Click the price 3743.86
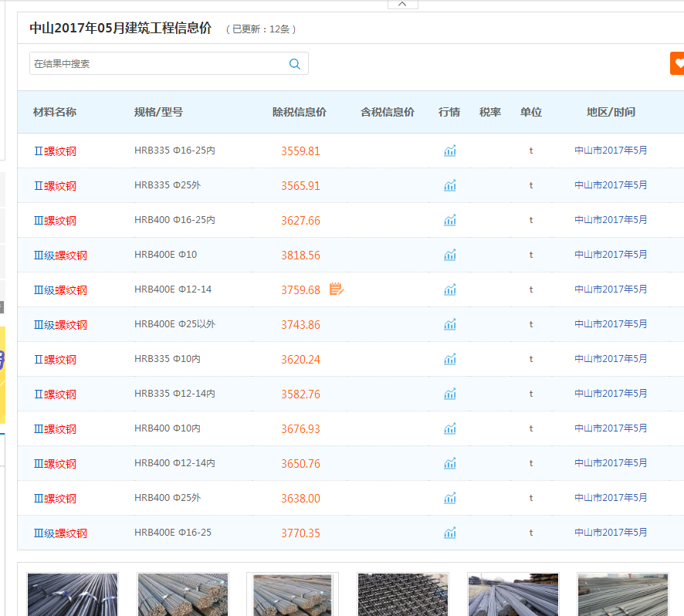The height and width of the screenshot is (616, 684). (300, 325)
